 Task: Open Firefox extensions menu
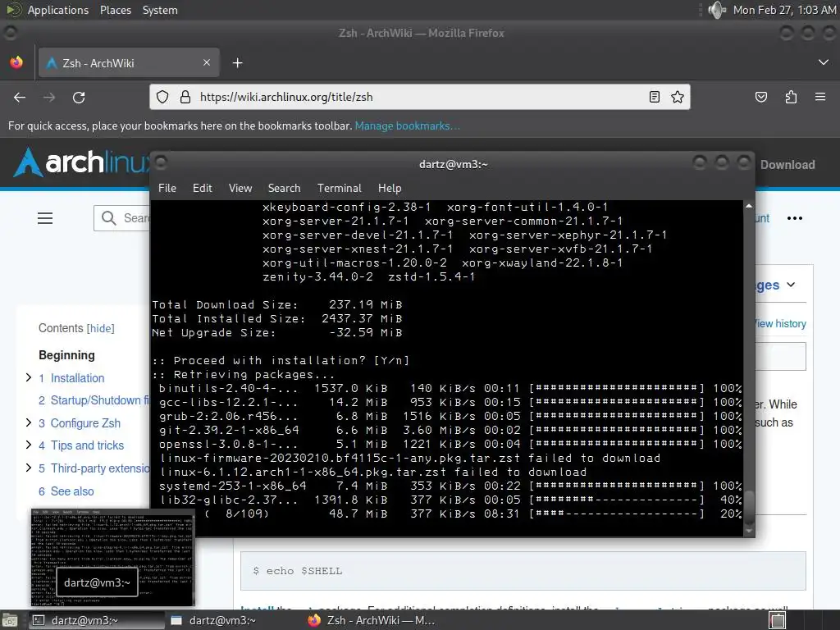(x=791, y=97)
